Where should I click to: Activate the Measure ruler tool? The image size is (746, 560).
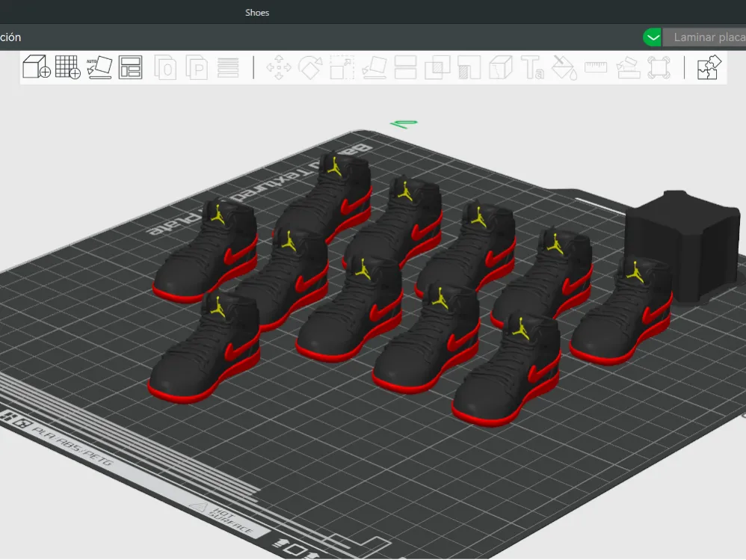[x=596, y=67]
